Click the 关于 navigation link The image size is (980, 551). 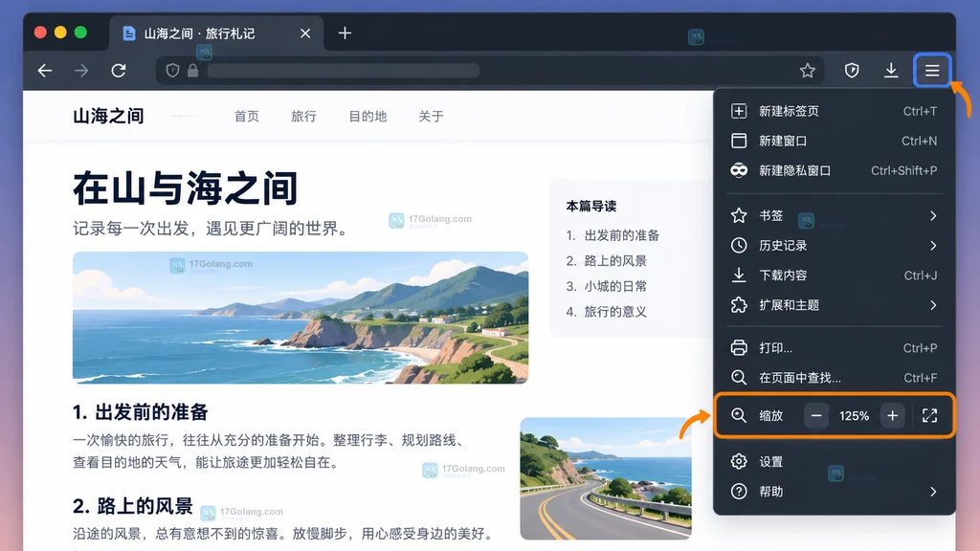432,116
